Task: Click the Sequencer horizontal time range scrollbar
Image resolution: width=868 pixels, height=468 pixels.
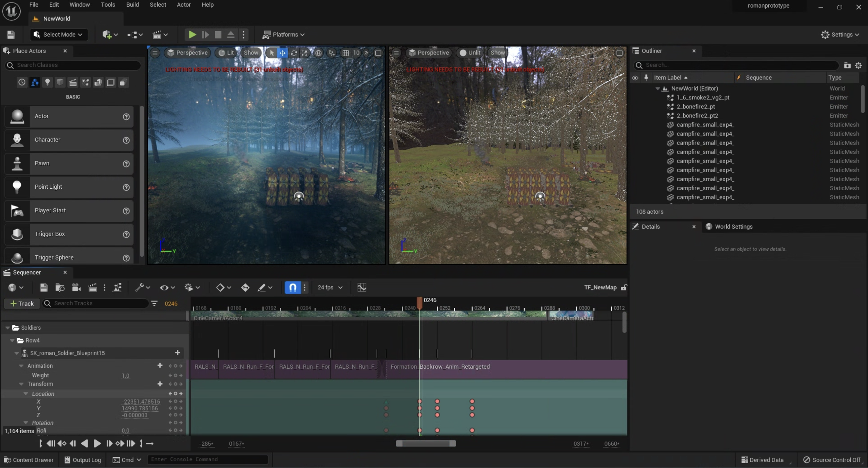Action: [426, 443]
